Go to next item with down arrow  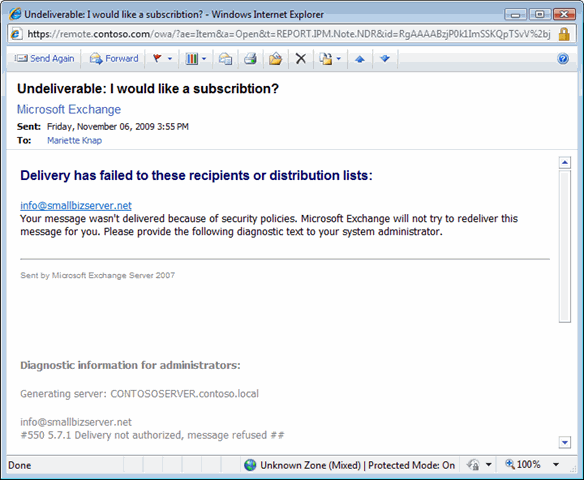point(385,59)
